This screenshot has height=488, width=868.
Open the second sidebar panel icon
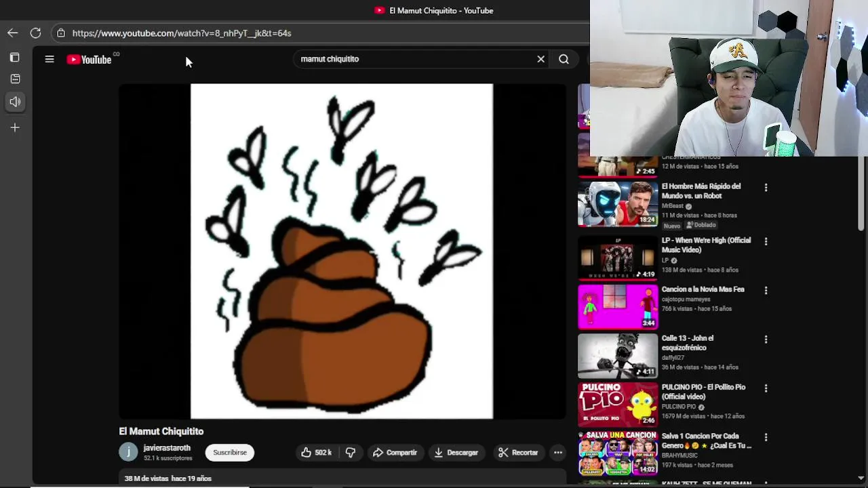tap(15, 79)
